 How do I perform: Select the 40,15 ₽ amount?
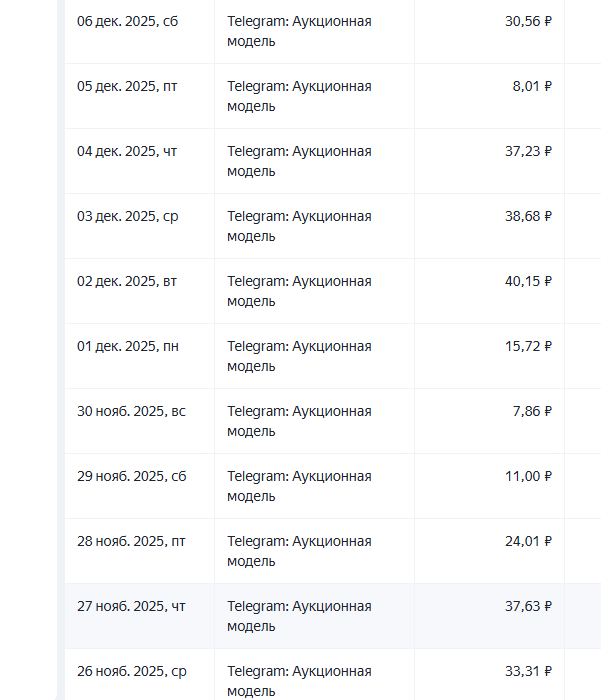(x=528, y=281)
